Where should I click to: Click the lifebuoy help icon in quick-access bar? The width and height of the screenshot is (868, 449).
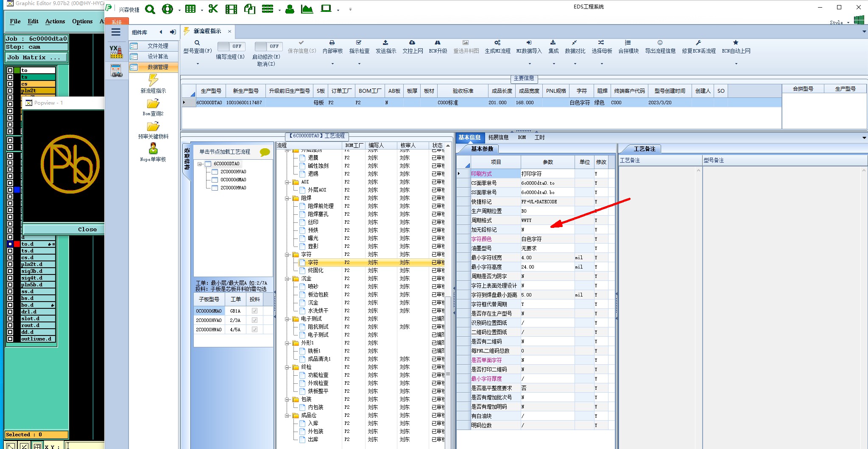(x=167, y=9)
